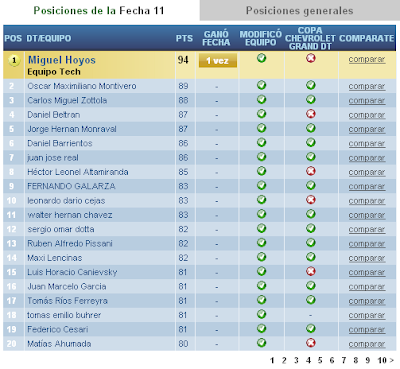This screenshot has height=369, width=400.
Task: Click Matías Ahumada's red Copa Chevrolet cross icon
Action: 311,343
